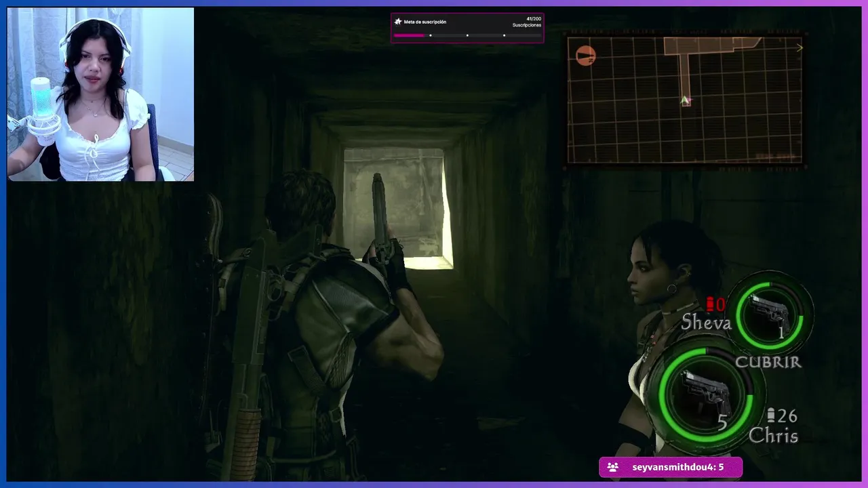Click the star icon beside Meta de suscripción
868x488 pixels.
tap(398, 22)
